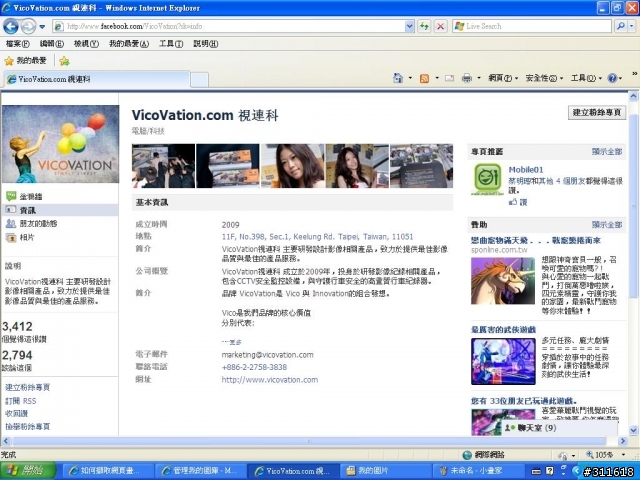Click the Read Mail envelope icon
The image size is (640, 480).
449,78
